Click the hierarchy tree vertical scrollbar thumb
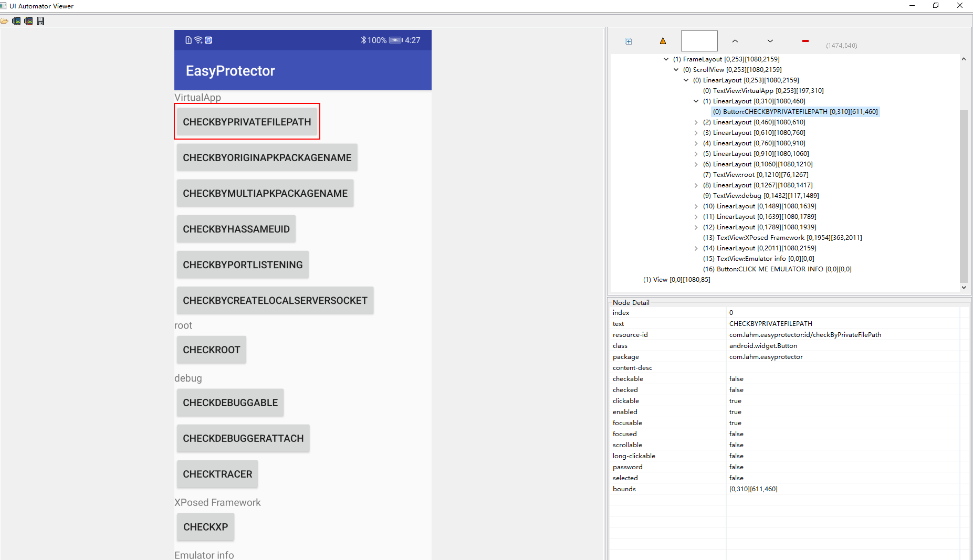Viewport: 973px width, 560px height. pos(964,196)
